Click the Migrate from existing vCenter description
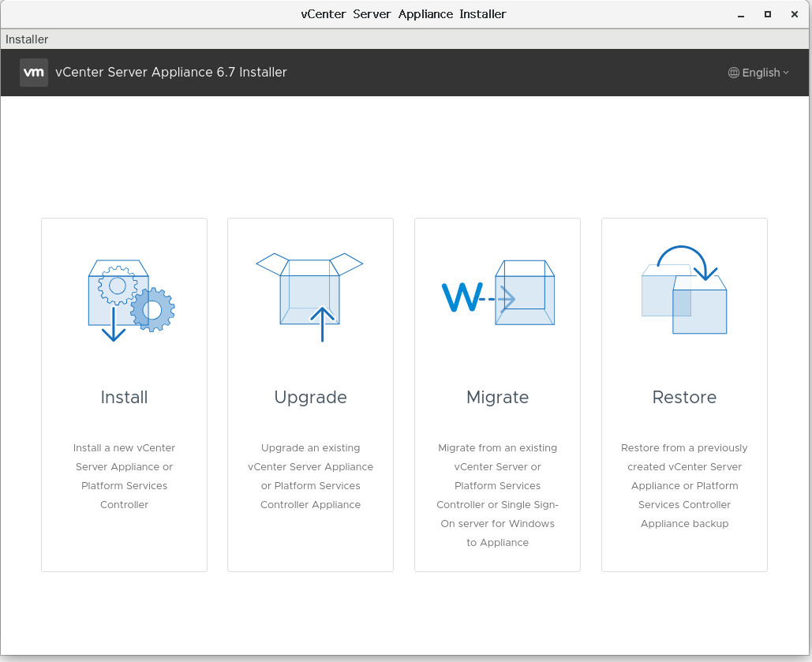The height and width of the screenshot is (662, 812). click(x=498, y=496)
